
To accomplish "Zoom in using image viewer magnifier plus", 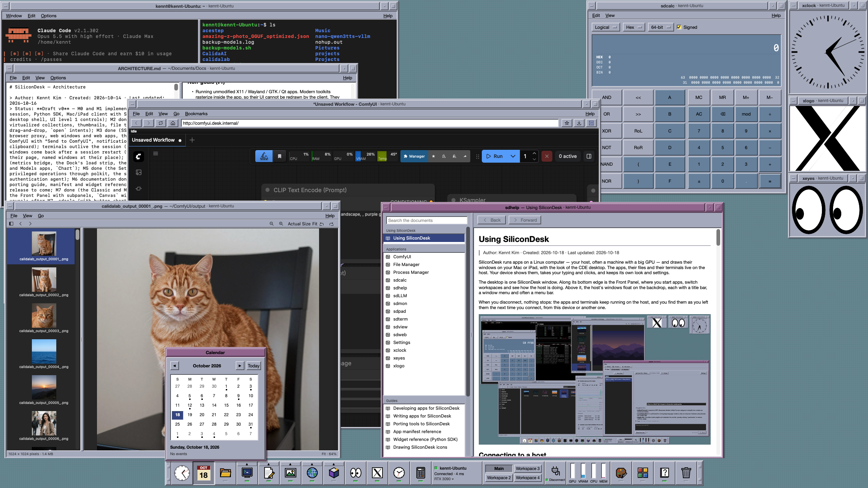I will pos(281,224).
